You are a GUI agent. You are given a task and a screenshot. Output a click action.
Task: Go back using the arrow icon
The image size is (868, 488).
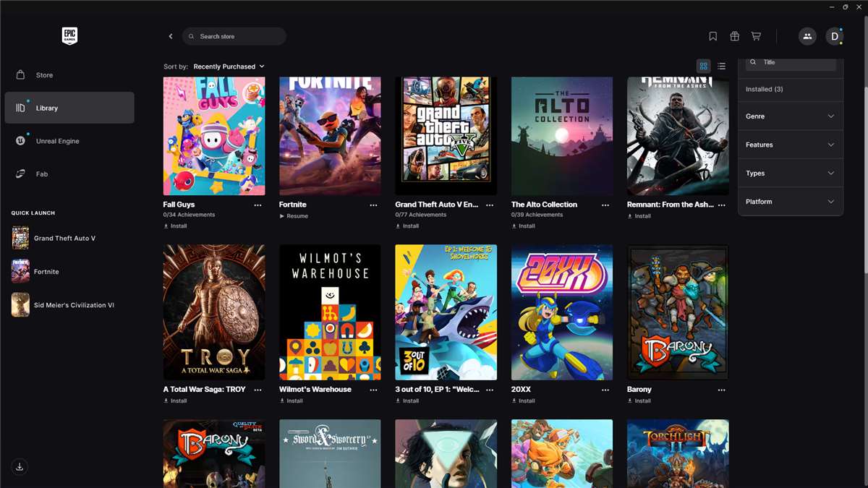coord(171,36)
